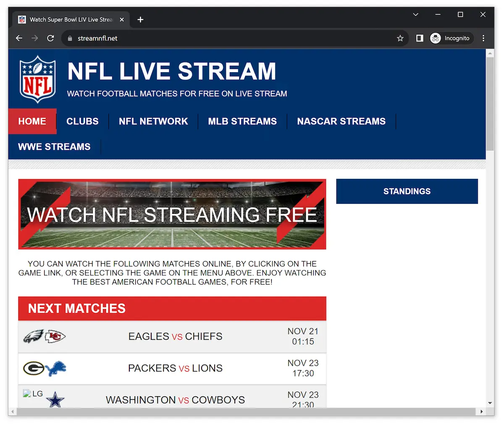Open WWE STREAMS from navigation

54,147
